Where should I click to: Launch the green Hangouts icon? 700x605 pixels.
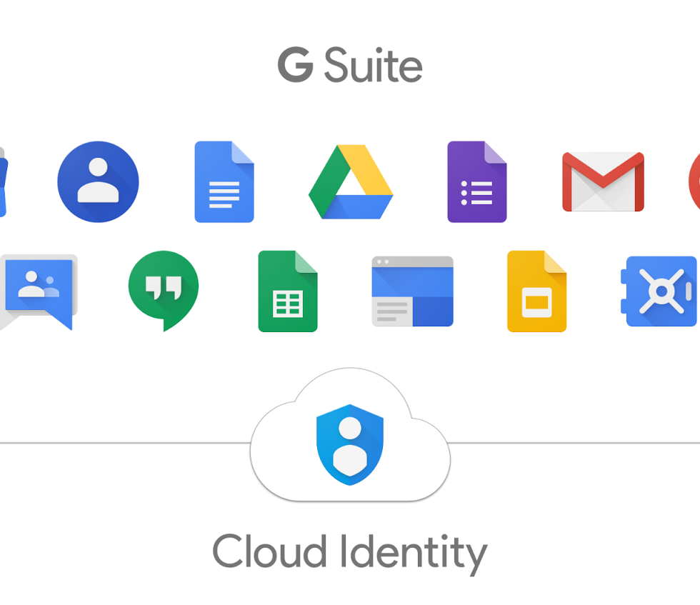[x=164, y=291]
